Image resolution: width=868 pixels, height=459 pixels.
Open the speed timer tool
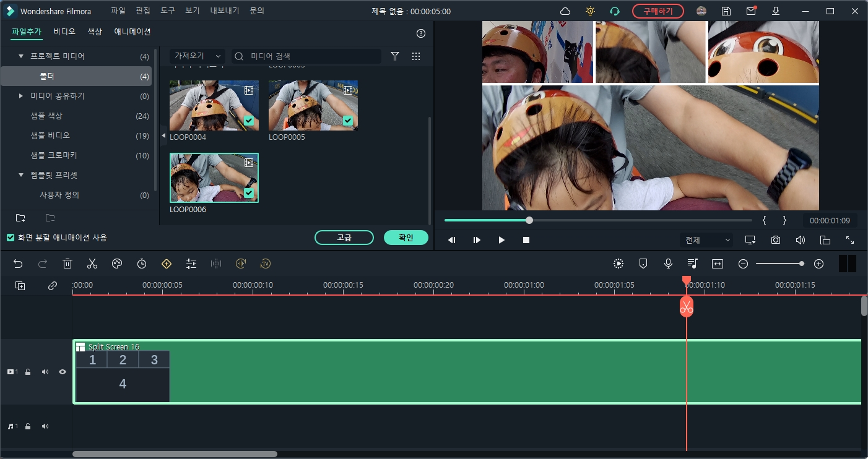(142, 264)
